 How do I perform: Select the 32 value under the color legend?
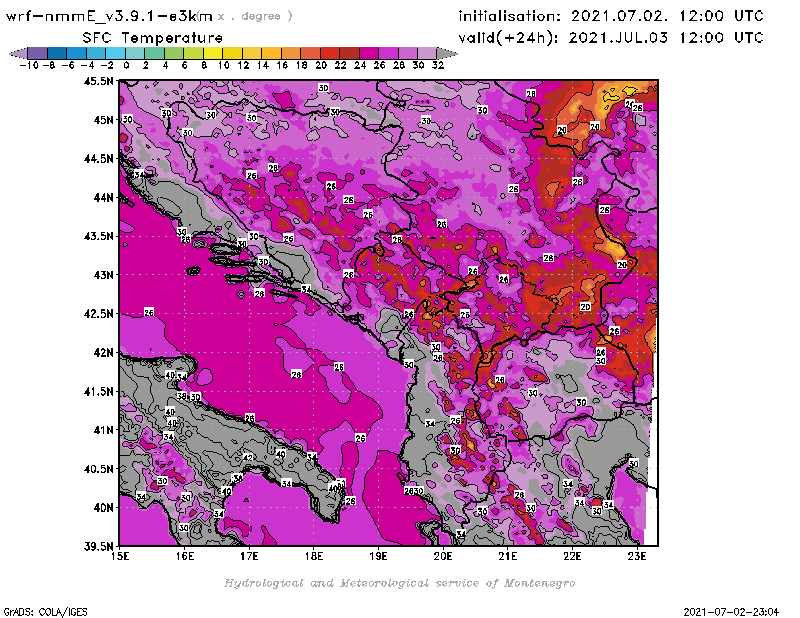(x=438, y=65)
